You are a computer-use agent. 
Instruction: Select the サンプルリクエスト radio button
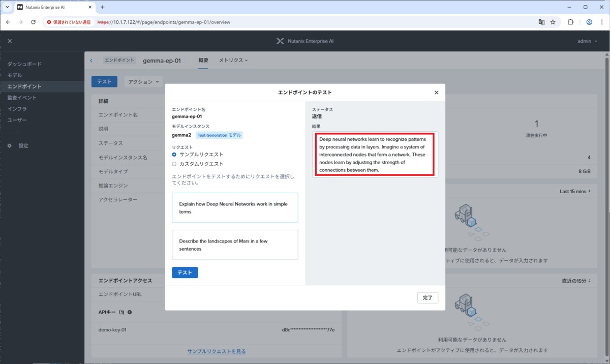[x=174, y=154]
